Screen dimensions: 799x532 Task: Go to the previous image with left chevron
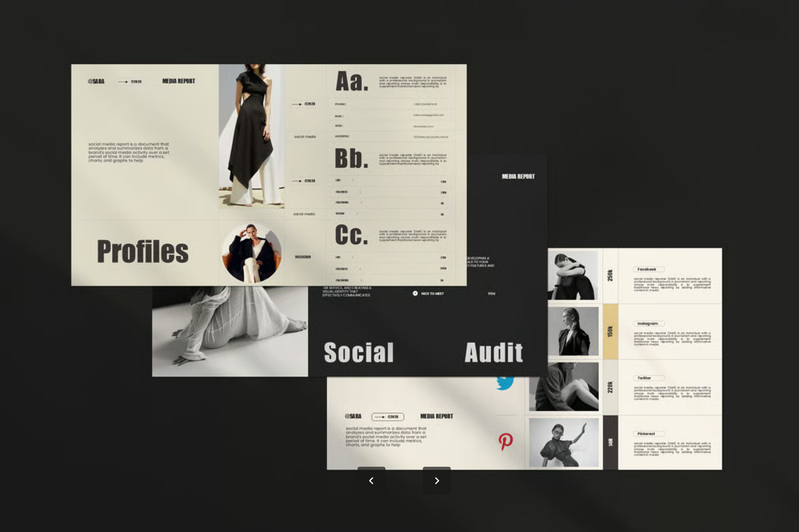click(372, 481)
